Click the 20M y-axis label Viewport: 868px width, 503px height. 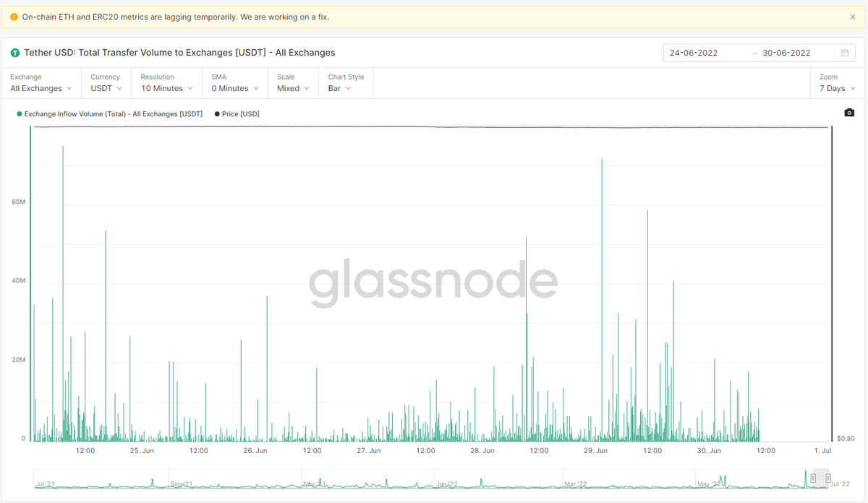[19, 360]
